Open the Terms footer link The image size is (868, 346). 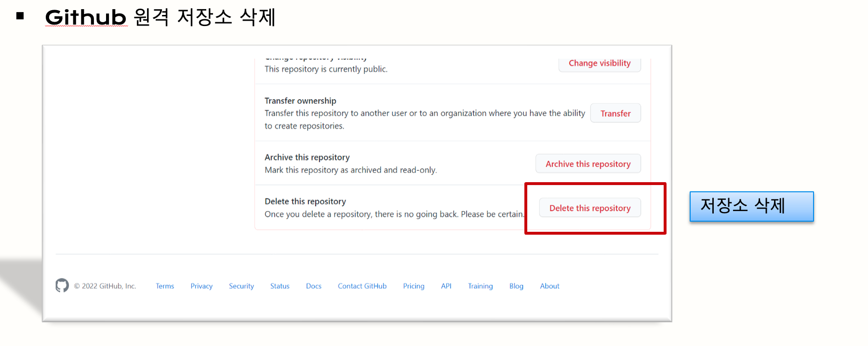[165, 286]
